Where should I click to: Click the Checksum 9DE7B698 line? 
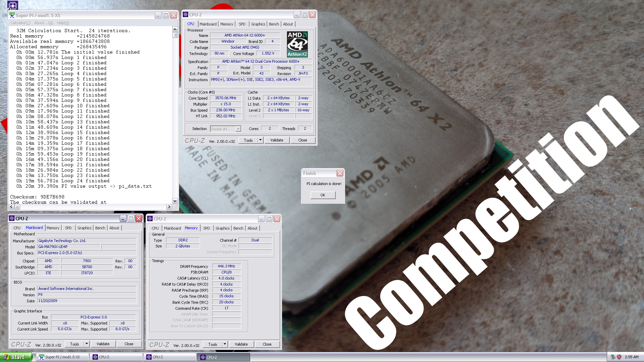[x=37, y=197]
